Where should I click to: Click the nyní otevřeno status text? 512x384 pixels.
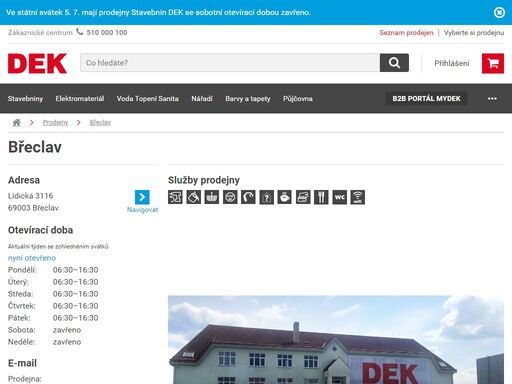32,258
